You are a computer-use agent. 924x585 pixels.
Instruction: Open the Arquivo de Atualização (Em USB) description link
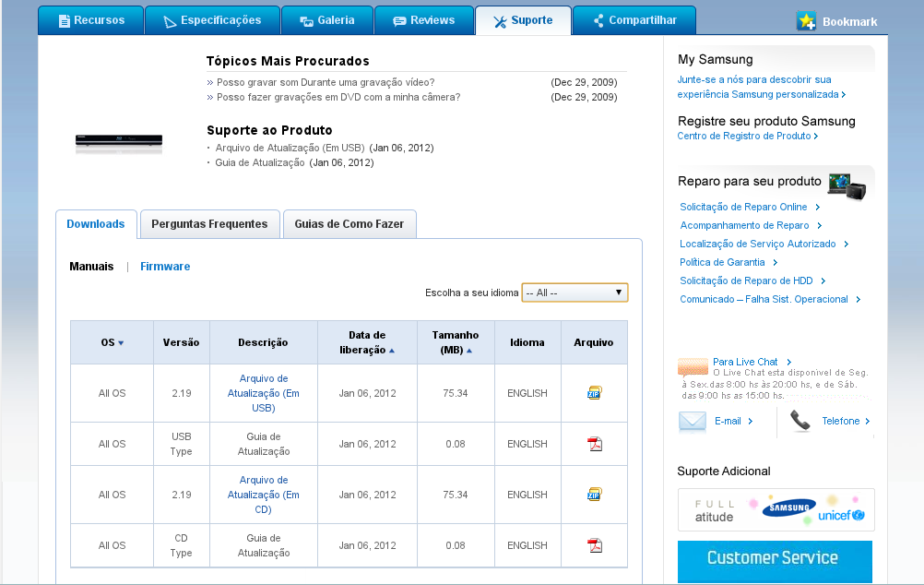click(264, 393)
